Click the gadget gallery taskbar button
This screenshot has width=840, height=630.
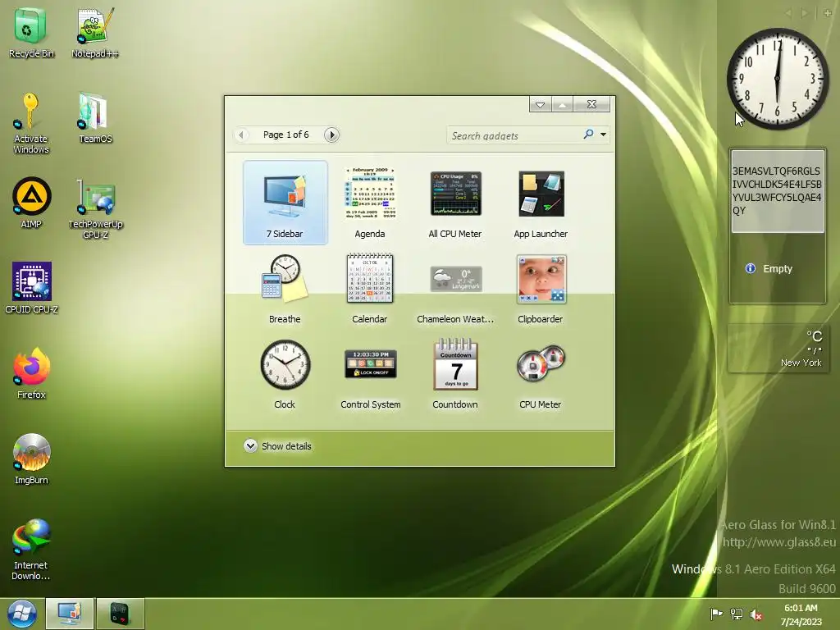pos(70,614)
